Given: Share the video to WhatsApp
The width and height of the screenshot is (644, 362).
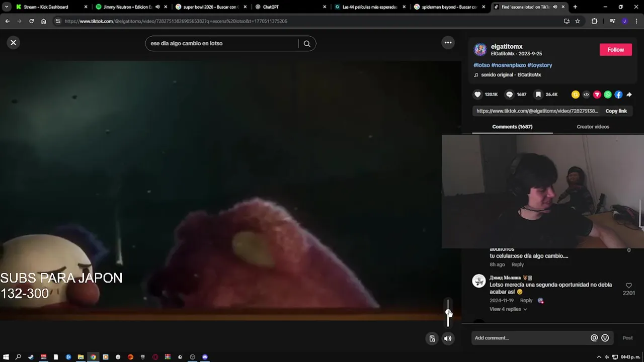Looking at the screenshot, I should [x=608, y=95].
